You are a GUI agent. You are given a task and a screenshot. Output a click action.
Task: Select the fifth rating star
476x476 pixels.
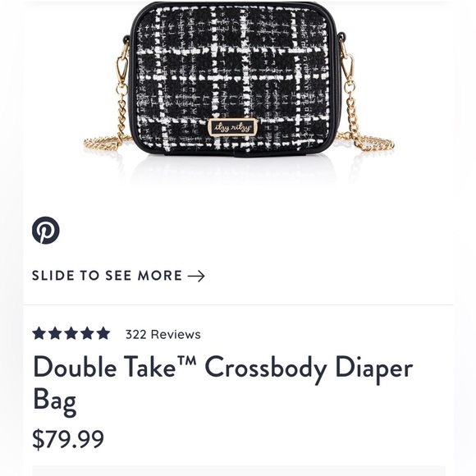point(103,333)
